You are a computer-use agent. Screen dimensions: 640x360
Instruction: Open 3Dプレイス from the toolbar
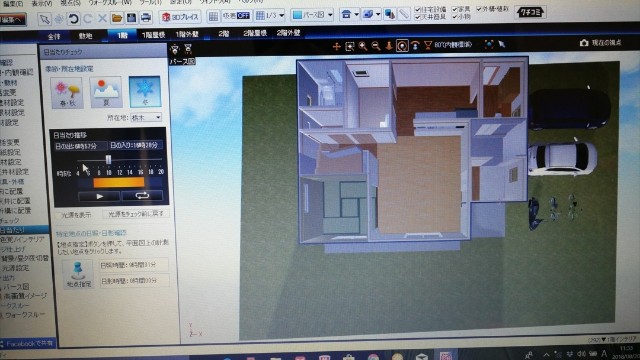pos(180,17)
